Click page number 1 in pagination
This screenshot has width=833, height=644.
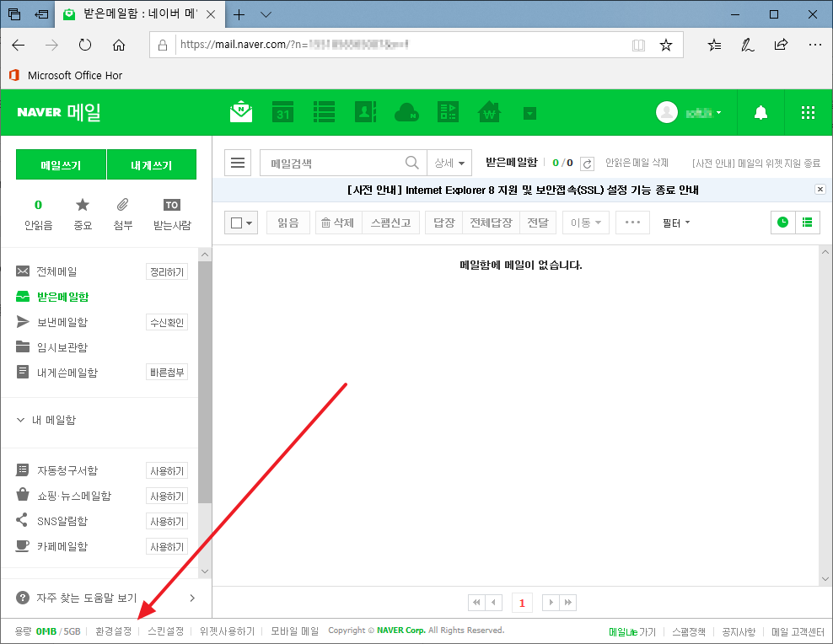[x=522, y=603]
